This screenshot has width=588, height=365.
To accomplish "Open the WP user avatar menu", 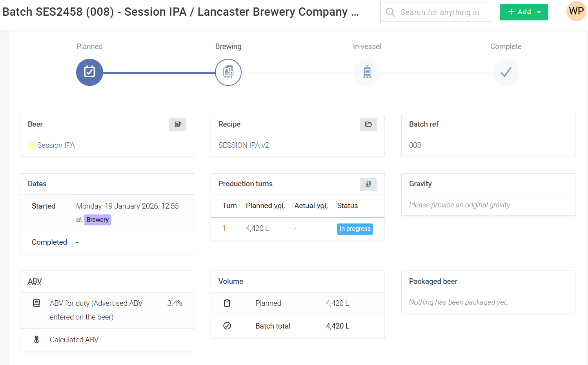I will coord(576,11).
